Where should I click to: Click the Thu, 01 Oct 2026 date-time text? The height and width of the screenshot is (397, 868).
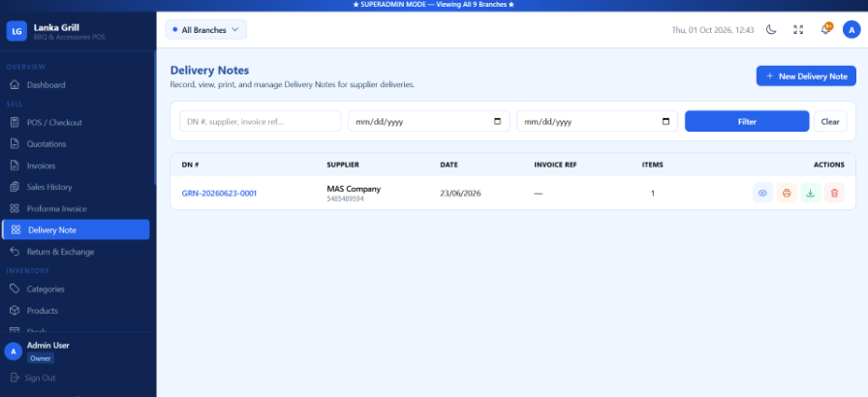tap(712, 30)
